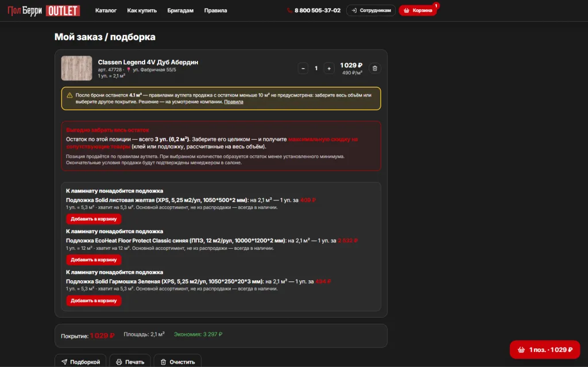Screen dimensions: 588x367
Task: Open the Корзина cart button in header
Action: (x=418, y=10)
